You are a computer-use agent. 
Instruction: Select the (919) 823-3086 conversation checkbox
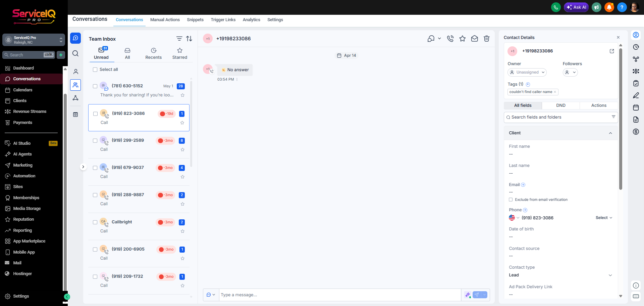pos(95,114)
